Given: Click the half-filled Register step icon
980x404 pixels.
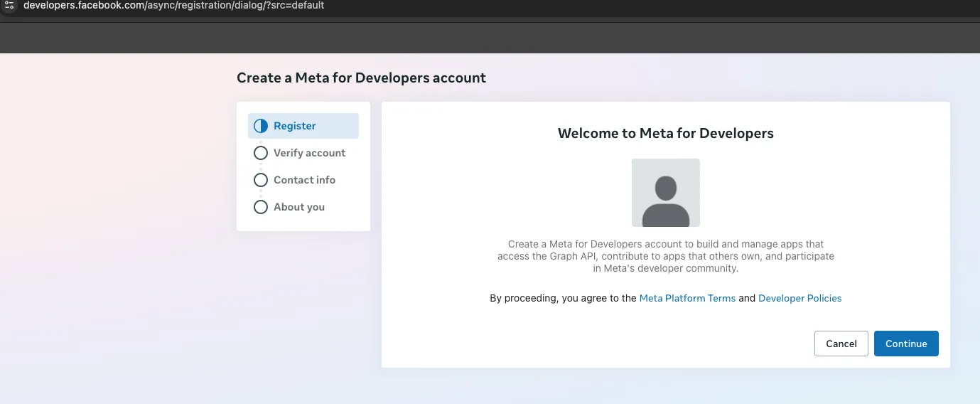Looking at the screenshot, I should (261, 126).
